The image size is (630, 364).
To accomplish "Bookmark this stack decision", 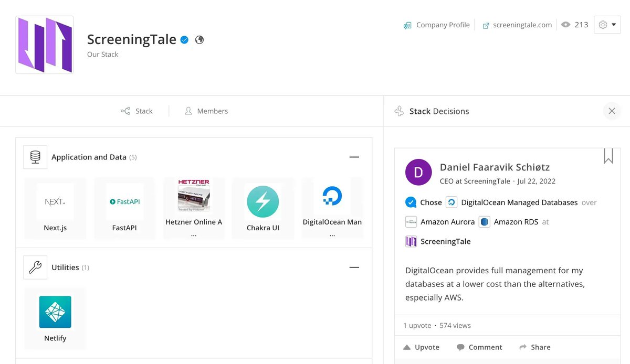I will coord(608,156).
